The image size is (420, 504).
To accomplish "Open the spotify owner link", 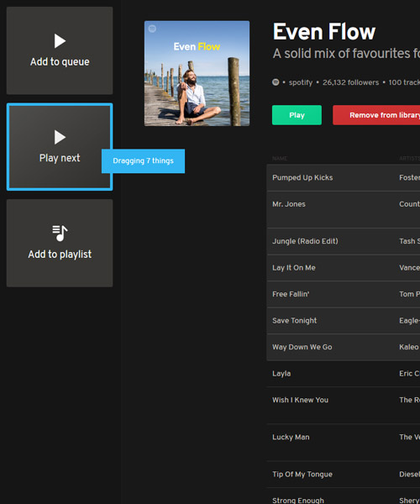I will pos(301,82).
